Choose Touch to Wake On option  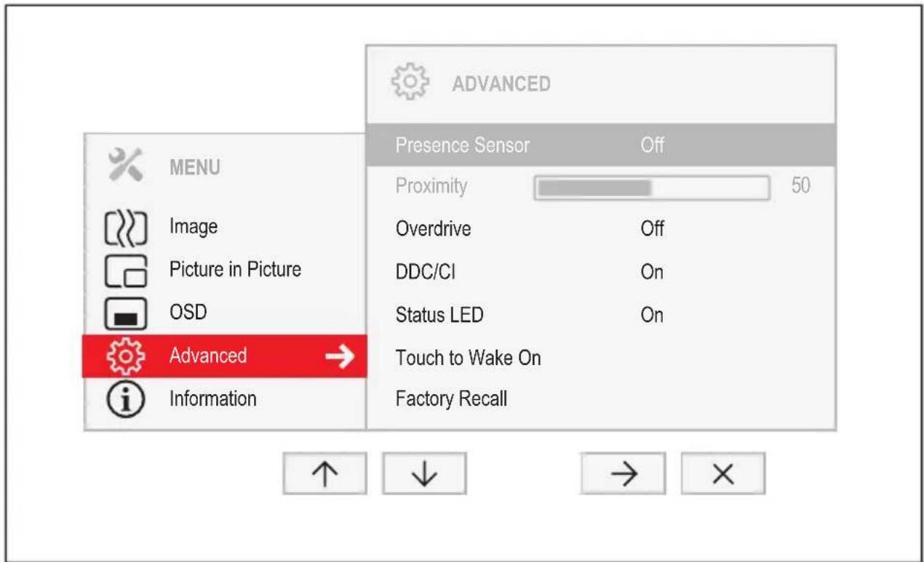[x=468, y=358]
